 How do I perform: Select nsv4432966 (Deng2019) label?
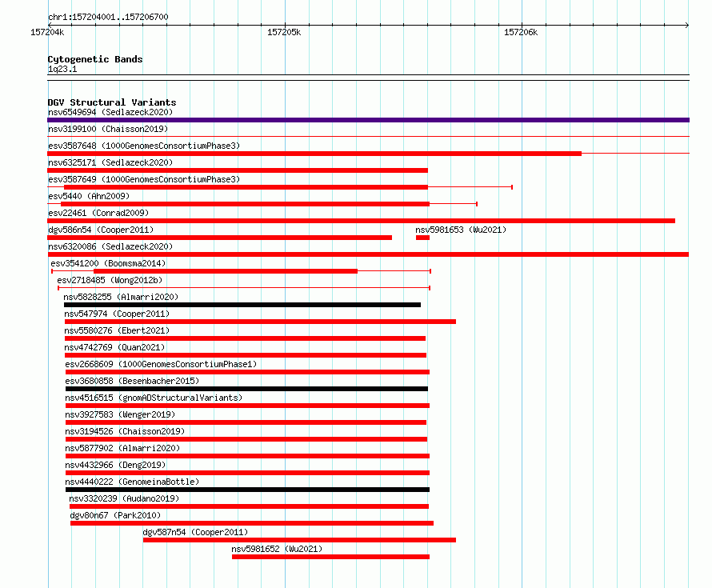pyautogui.click(x=115, y=465)
